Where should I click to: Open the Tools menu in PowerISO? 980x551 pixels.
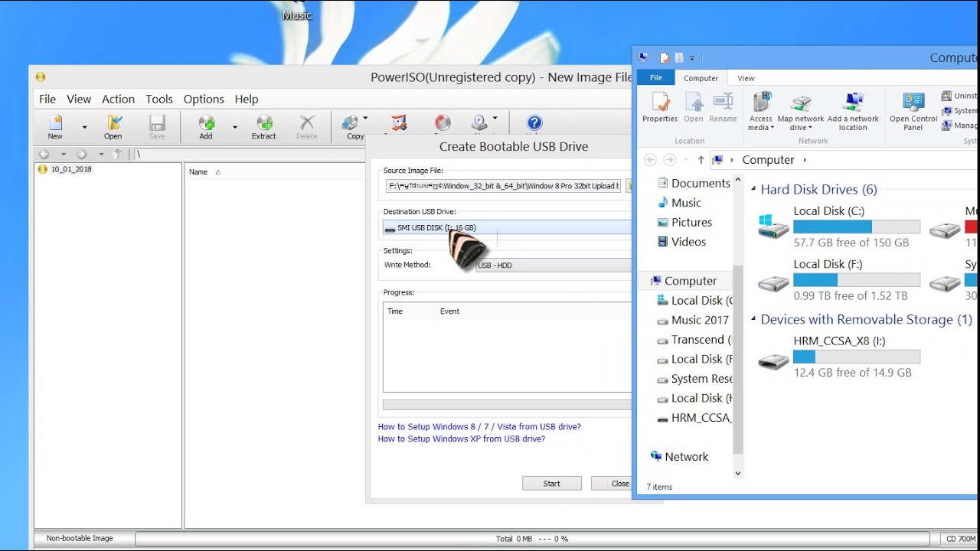pyautogui.click(x=159, y=99)
